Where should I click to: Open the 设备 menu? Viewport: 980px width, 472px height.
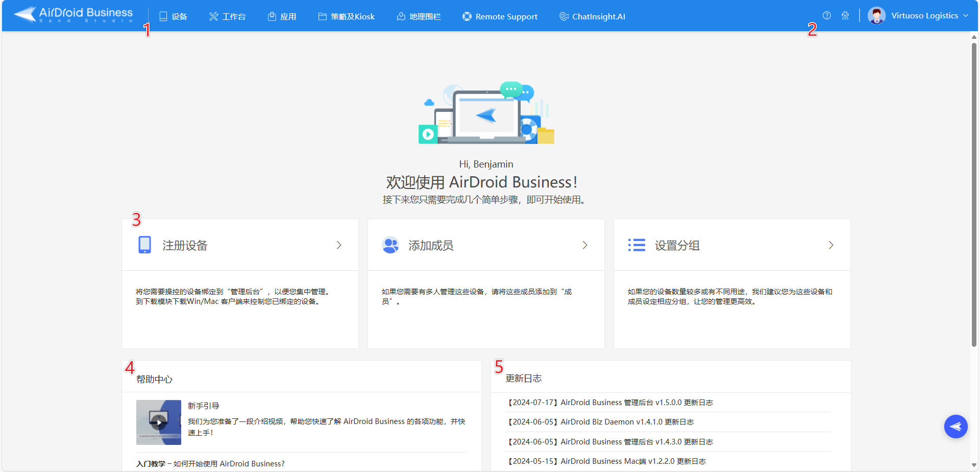(x=174, y=16)
